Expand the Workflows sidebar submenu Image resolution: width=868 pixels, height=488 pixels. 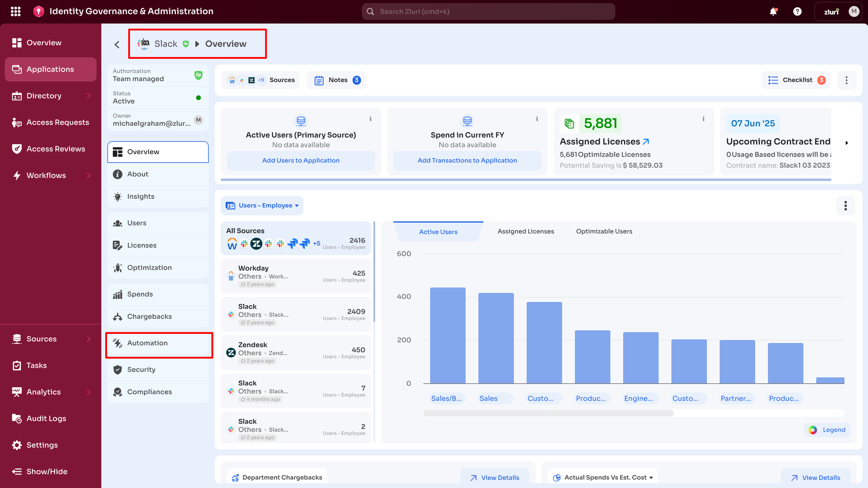tap(88, 175)
